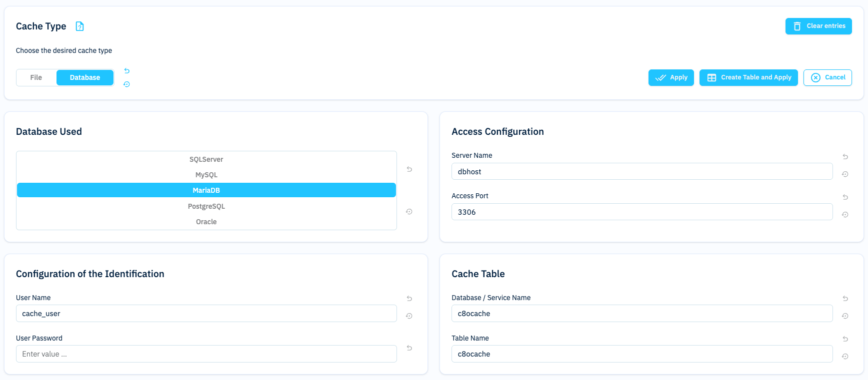Open the Cache Type help document icon
Screen dimensions: 868x380
pyautogui.click(x=79, y=26)
